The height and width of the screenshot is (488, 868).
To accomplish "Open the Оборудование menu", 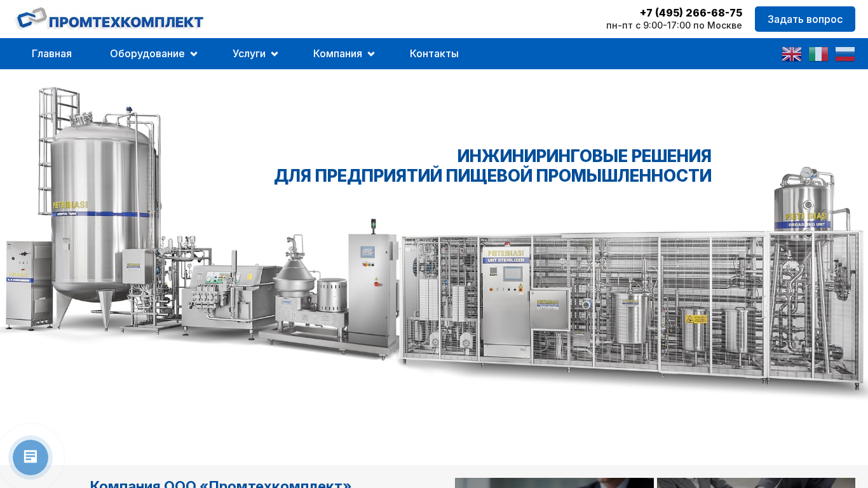I will [147, 54].
